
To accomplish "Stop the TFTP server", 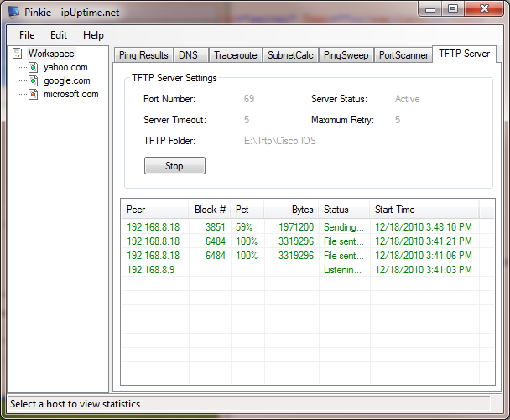I will (174, 166).
